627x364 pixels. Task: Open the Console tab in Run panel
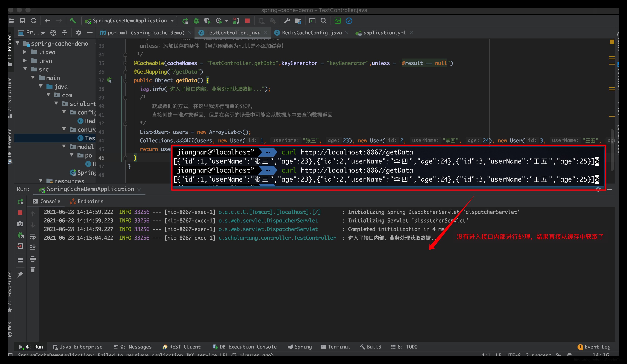pyautogui.click(x=46, y=201)
